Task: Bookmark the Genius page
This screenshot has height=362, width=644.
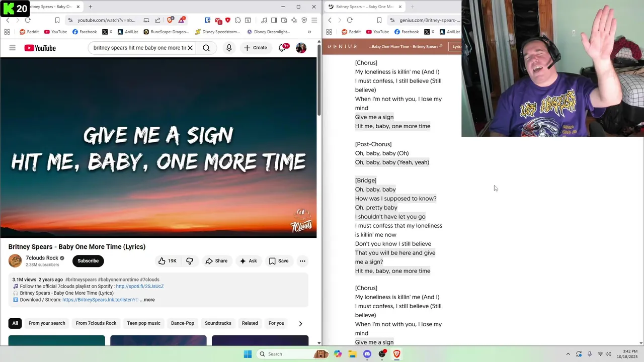Action: 379,20
